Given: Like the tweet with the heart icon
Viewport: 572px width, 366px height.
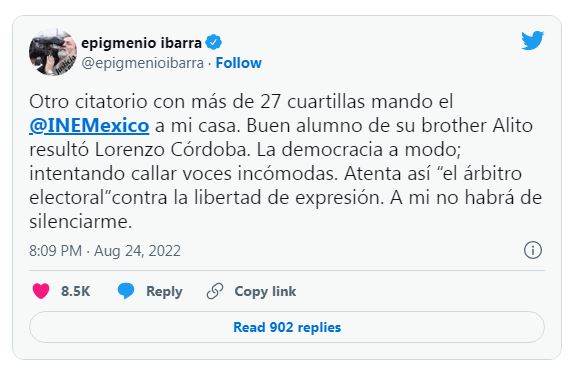Looking at the screenshot, I should (x=41, y=291).
